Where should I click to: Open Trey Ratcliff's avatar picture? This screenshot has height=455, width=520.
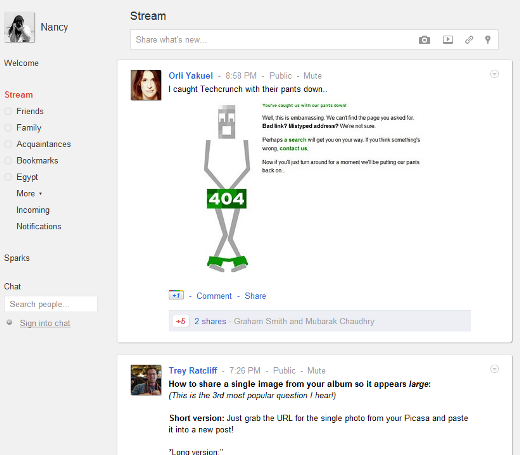(146, 380)
